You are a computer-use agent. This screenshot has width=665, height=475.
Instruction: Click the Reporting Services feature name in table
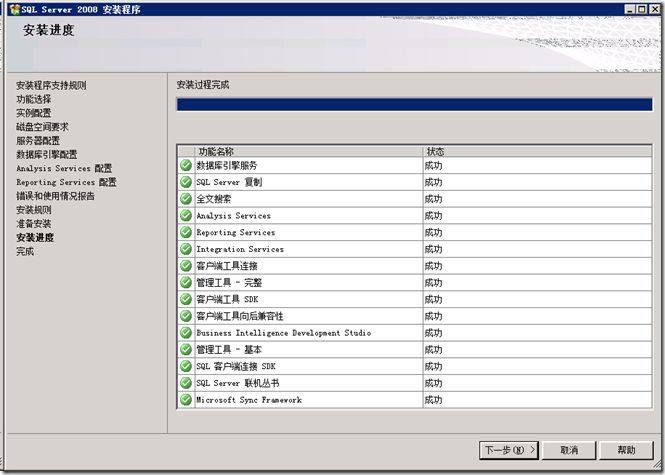(x=236, y=232)
